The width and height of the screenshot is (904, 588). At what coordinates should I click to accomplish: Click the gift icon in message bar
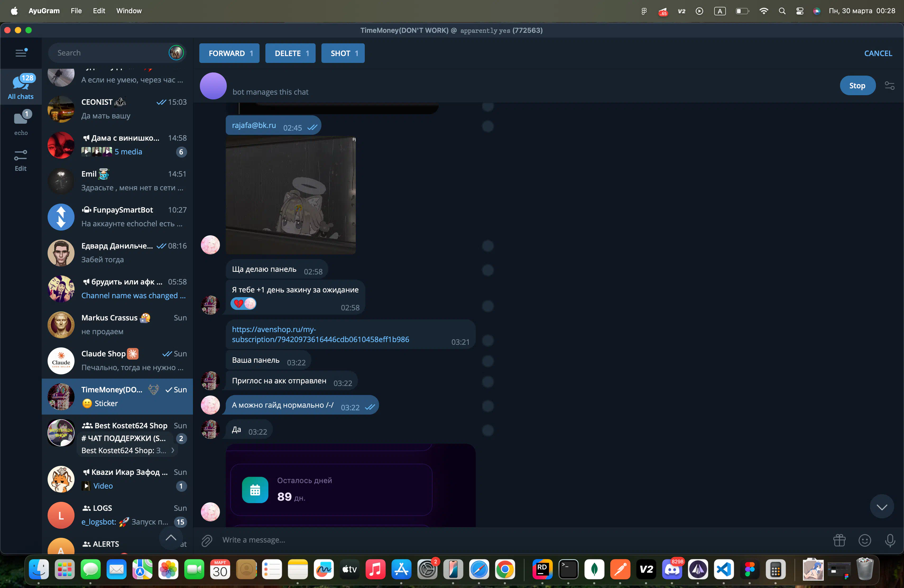[839, 540]
